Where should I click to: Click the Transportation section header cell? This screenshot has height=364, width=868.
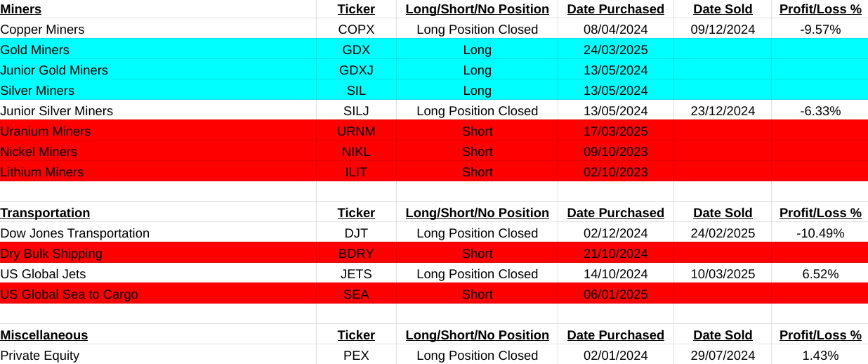[x=45, y=213]
